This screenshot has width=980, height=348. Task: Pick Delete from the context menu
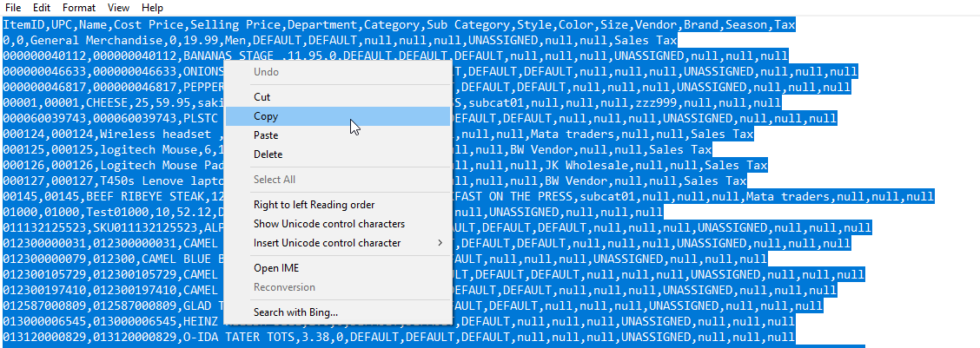(268, 154)
